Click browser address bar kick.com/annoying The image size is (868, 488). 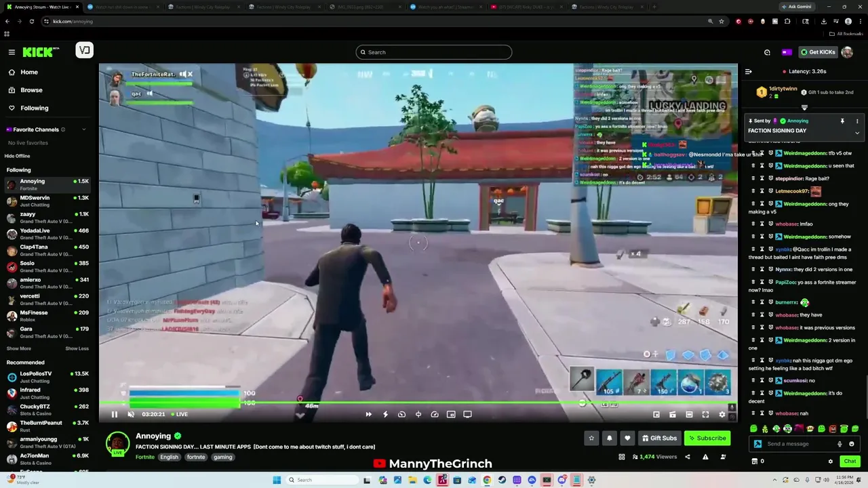click(373, 21)
